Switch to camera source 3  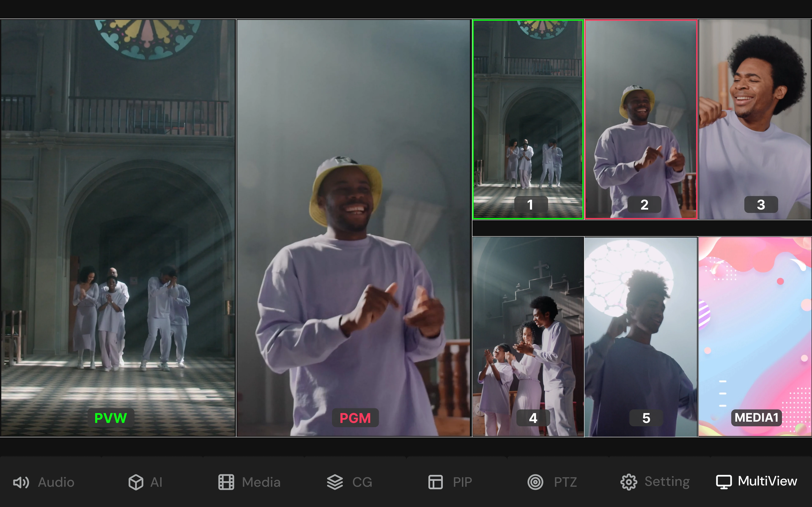coord(755,119)
